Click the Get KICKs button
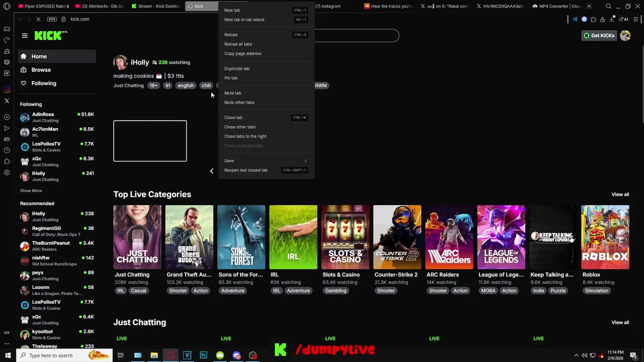Viewport: 644px width, 362px height. coord(599,35)
